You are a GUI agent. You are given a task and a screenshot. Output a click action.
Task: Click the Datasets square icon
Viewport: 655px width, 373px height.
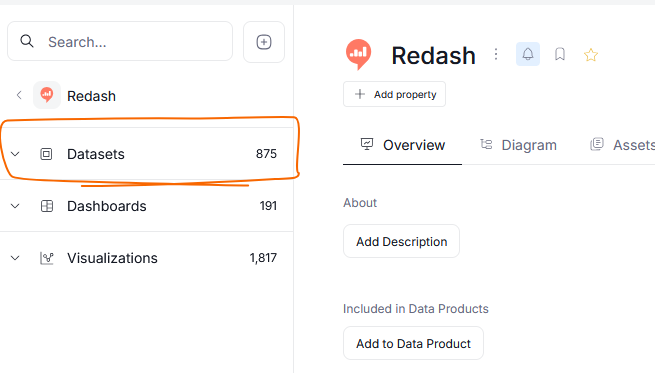point(46,154)
